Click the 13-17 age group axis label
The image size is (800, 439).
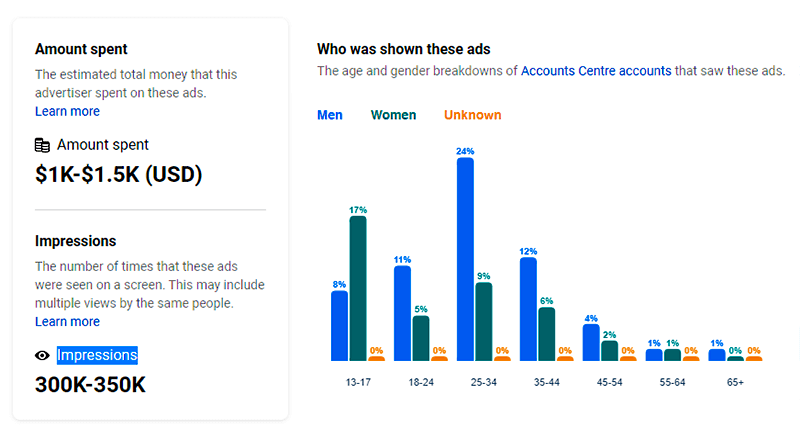[358, 381]
